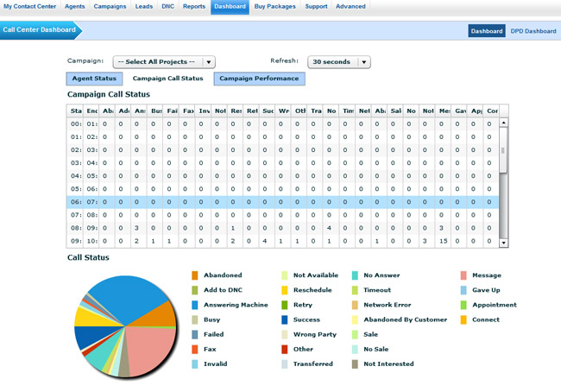Click the Fax column header
This screenshot has width=561, height=392.
(x=187, y=111)
